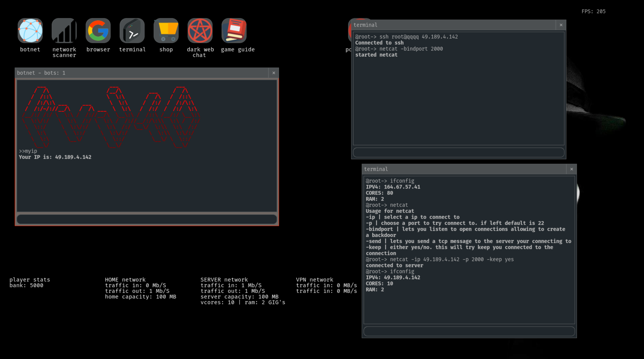The height and width of the screenshot is (359, 644).
Task: Open the shop cart icon
Action: click(166, 31)
